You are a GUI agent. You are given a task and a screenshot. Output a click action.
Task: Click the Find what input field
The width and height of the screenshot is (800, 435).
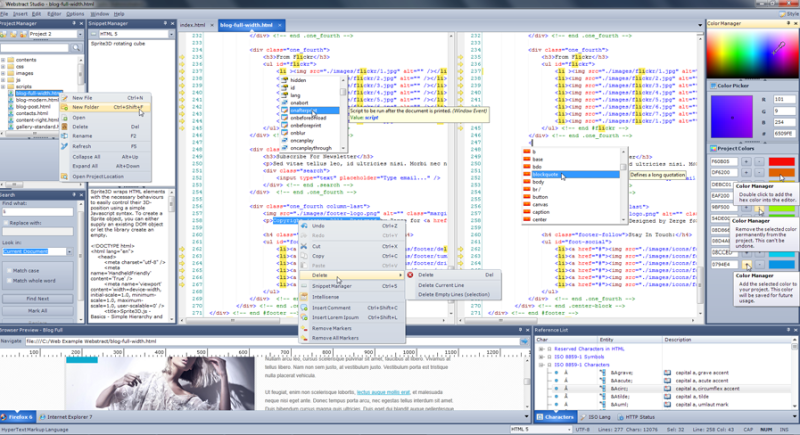pos(37,212)
